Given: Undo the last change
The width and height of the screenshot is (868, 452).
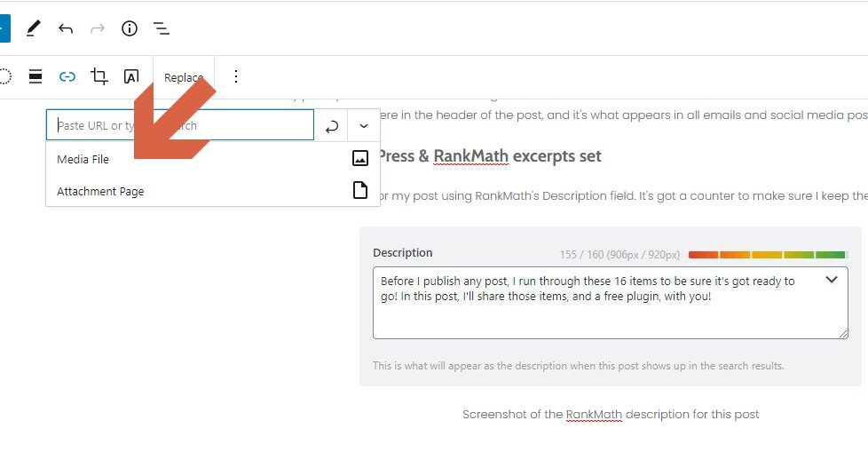Looking at the screenshot, I should pyautogui.click(x=66, y=28).
